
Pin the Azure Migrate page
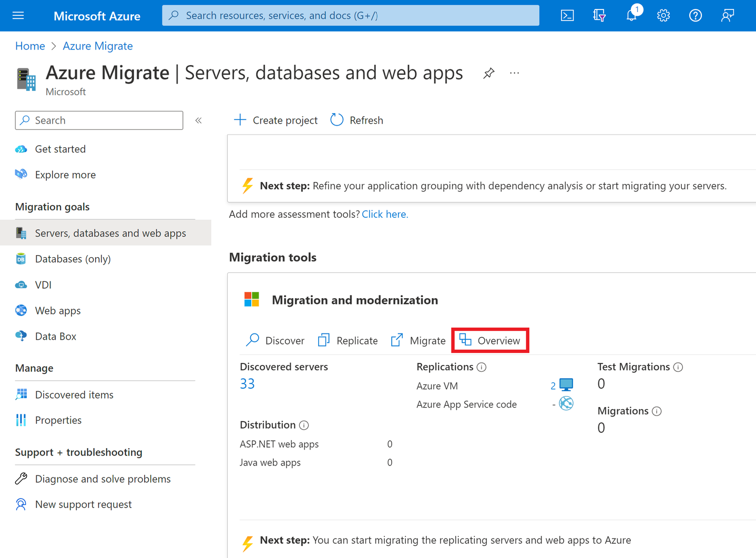(x=489, y=73)
